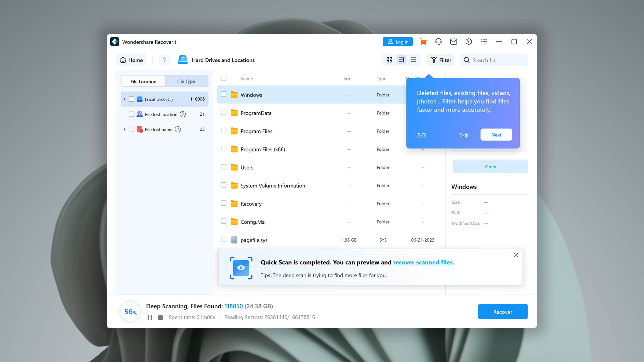Stop the deep scan

(x=160, y=317)
